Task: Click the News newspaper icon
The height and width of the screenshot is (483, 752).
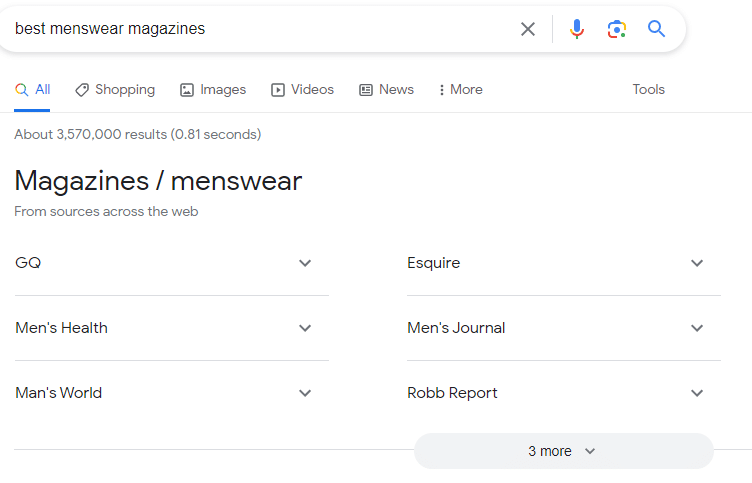Action: coord(366,90)
